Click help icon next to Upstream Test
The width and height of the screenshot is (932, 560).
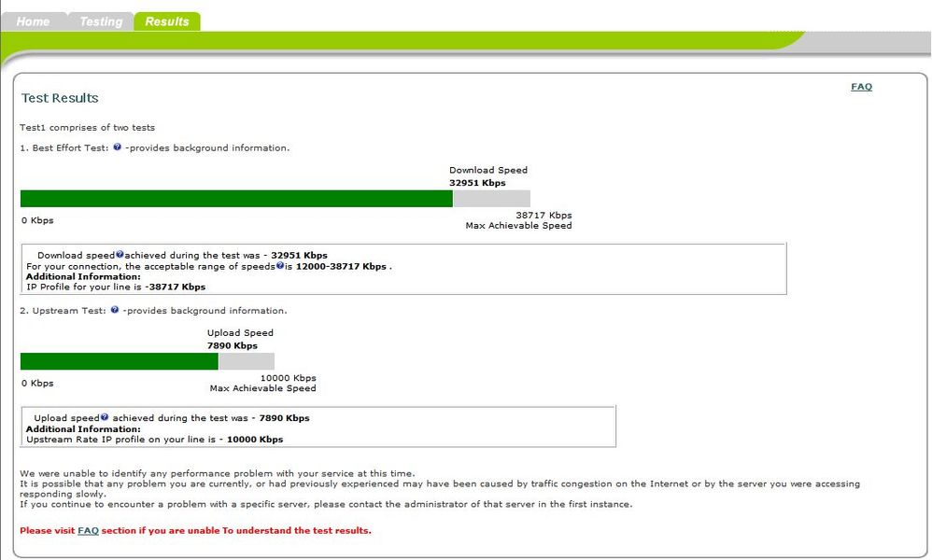(x=115, y=309)
